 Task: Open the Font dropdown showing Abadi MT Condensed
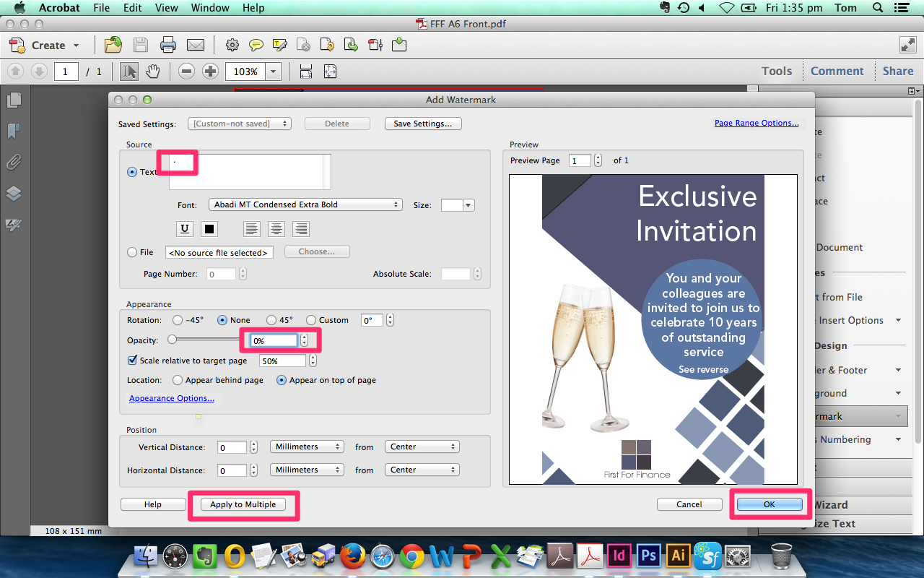(x=305, y=204)
